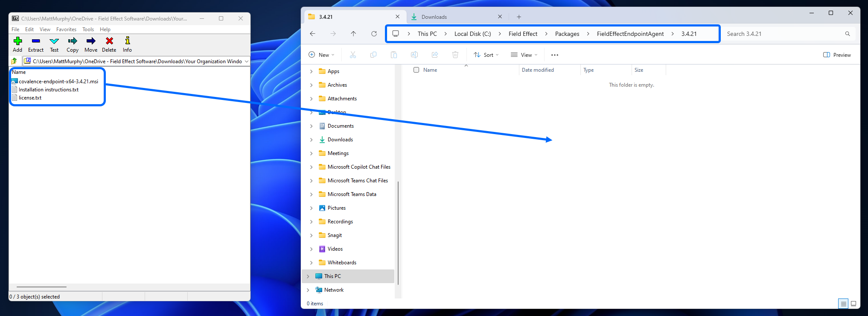Select covalence-endpoint-x64-3.4.21.msi file

[58, 82]
